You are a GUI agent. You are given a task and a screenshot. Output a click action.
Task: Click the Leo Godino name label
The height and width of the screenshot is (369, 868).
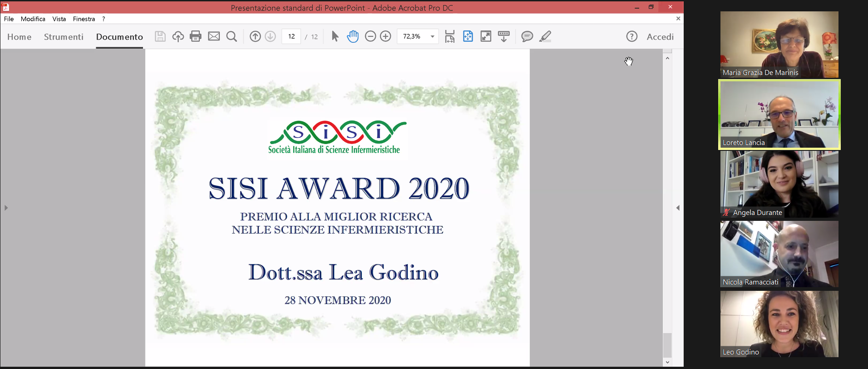coord(740,352)
